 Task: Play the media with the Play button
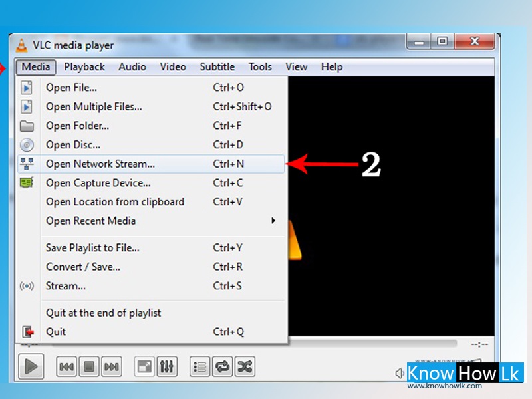[31, 366]
